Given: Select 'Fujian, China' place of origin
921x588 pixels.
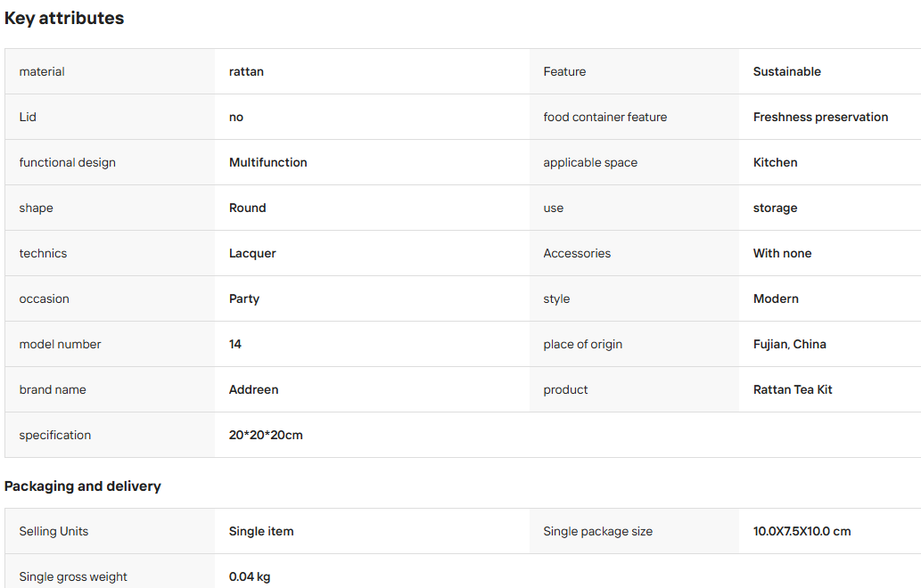Looking at the screenshot, I should (789, 345).
